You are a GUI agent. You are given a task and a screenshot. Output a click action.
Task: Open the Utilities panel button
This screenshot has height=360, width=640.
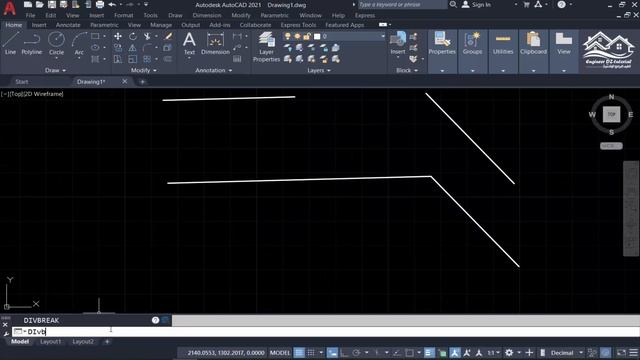pos(503,51)
